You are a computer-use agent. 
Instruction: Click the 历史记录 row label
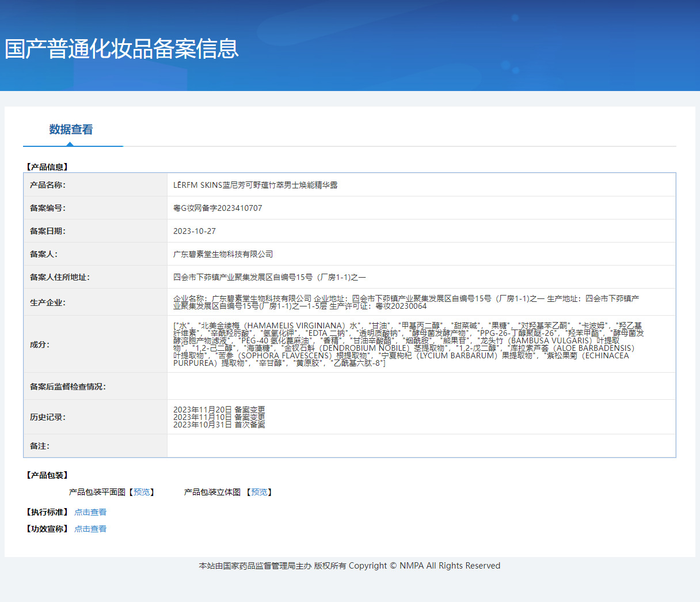click(x=48, y=417)
